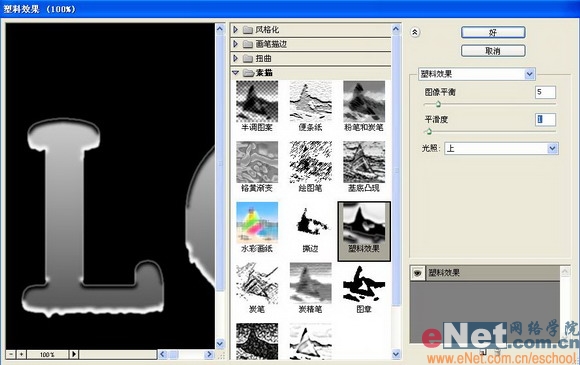Screen dimensions: 580x365
Task: Click the 画笔描边 folder icon
Action: pos(248,44)
